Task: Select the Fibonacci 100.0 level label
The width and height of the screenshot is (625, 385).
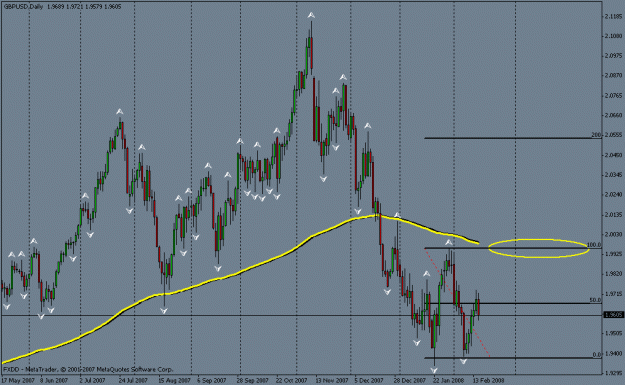Action: point(594,245)
